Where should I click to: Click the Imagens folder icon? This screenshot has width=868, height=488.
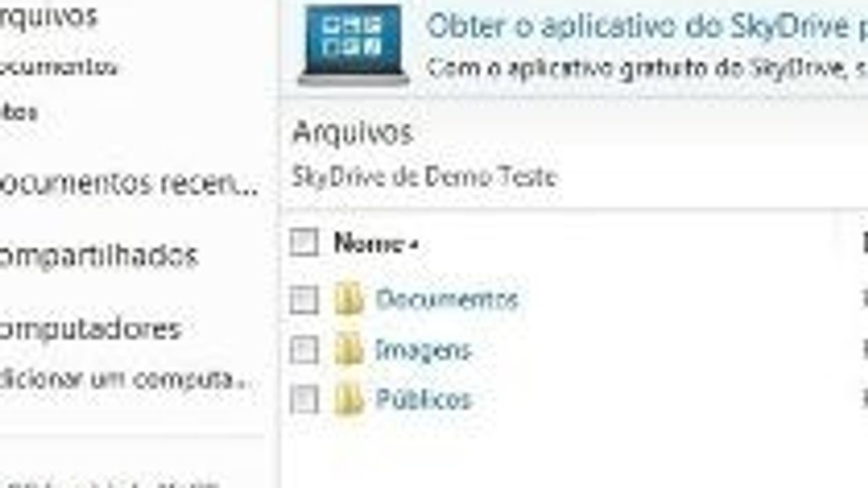pyautogui.click(x=349, y=350)
